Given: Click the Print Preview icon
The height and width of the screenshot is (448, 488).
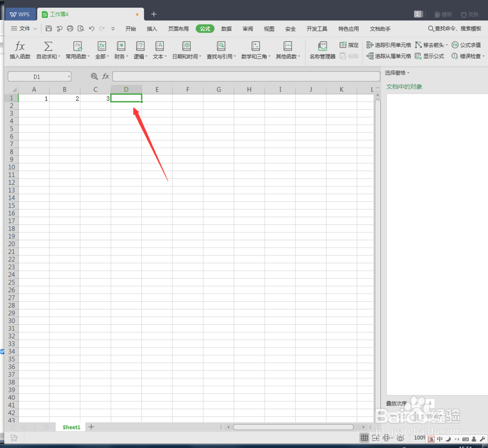Looking at the screenshot, I should click(x=81, y=29).
